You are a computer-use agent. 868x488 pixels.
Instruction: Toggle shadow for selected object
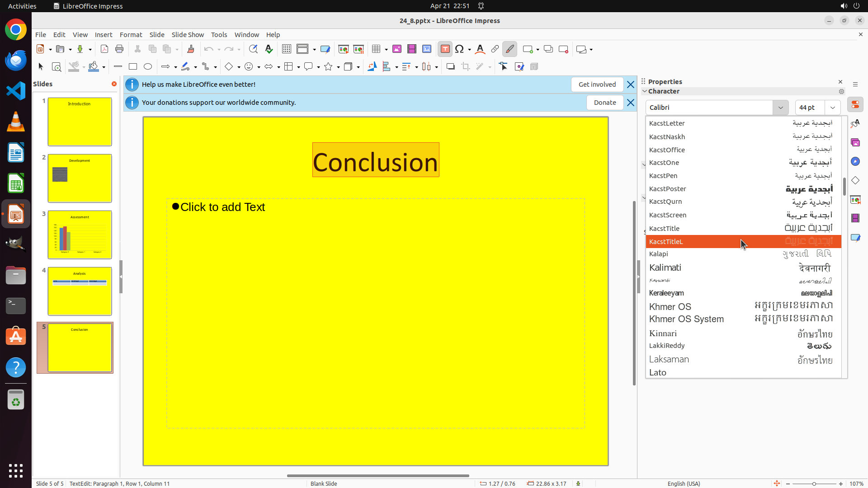(450, 67)
